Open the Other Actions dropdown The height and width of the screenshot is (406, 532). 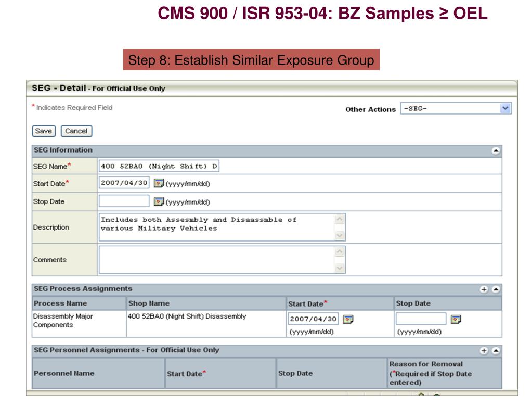coord(456,108)
